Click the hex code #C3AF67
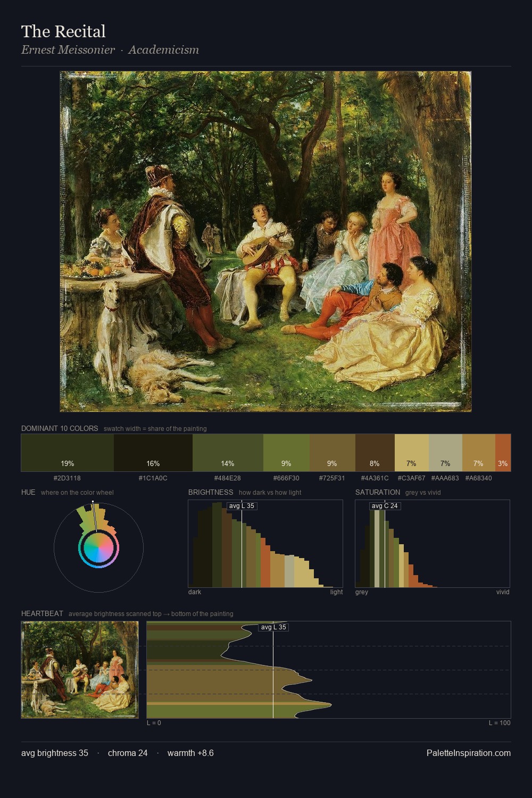Image resolution: width=532 pixels, height=798 pixels. click(411, 478)
